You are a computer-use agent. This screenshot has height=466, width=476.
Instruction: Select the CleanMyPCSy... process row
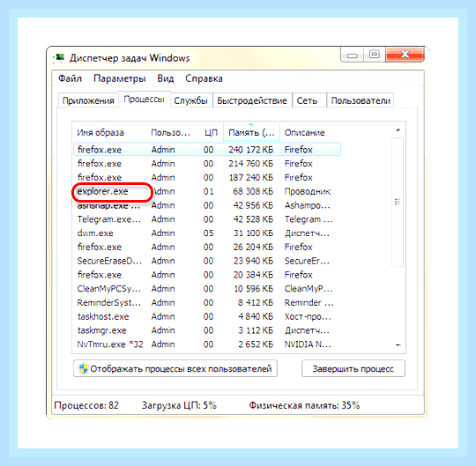207,289
